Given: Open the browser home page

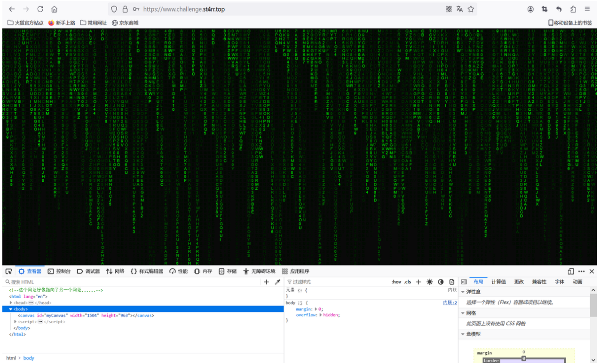Looking at the screenshot, I should [55, 9].
